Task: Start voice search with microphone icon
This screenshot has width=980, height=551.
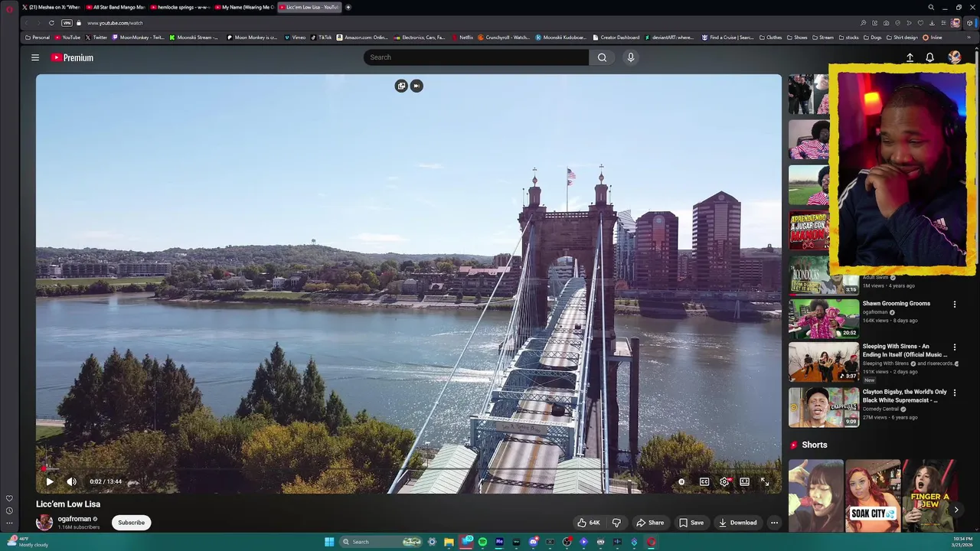Action: [x=631, y=57]
